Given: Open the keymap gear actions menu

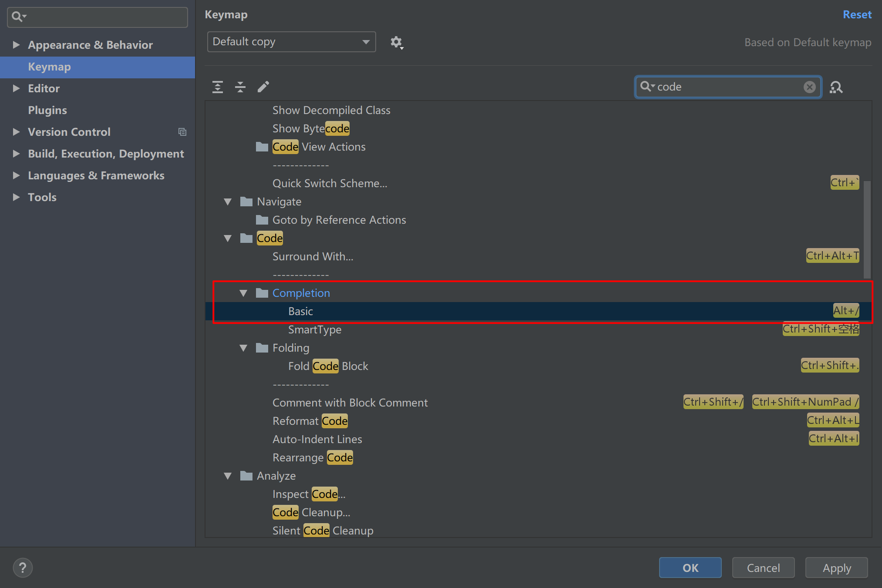Looking at the screenshot, I should coord(397,42).
